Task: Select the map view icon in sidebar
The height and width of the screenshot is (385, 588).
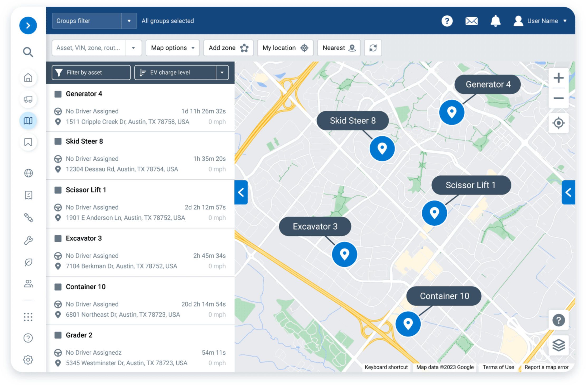Action: (x=28, y=121)
